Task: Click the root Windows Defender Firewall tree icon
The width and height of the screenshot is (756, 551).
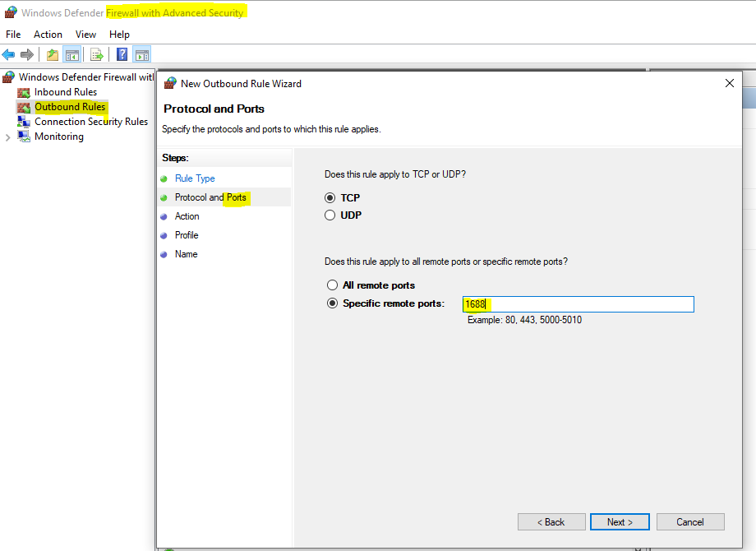Action: click(9, 77)
